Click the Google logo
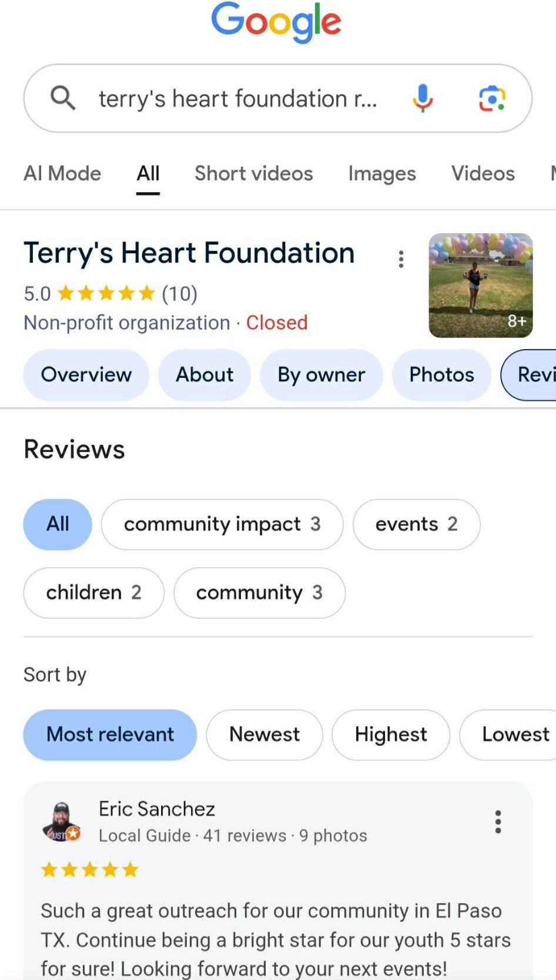 (276, 22)
